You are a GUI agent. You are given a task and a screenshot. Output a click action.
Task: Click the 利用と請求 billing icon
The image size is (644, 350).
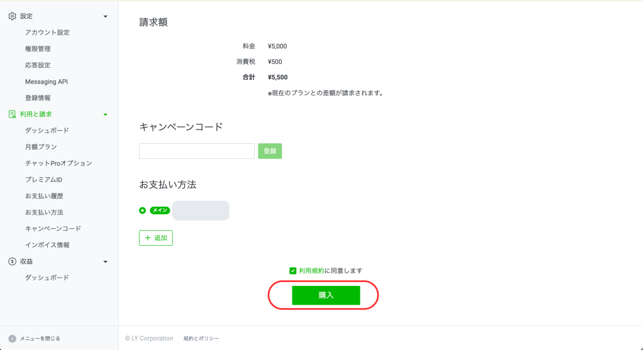[12, 114]
